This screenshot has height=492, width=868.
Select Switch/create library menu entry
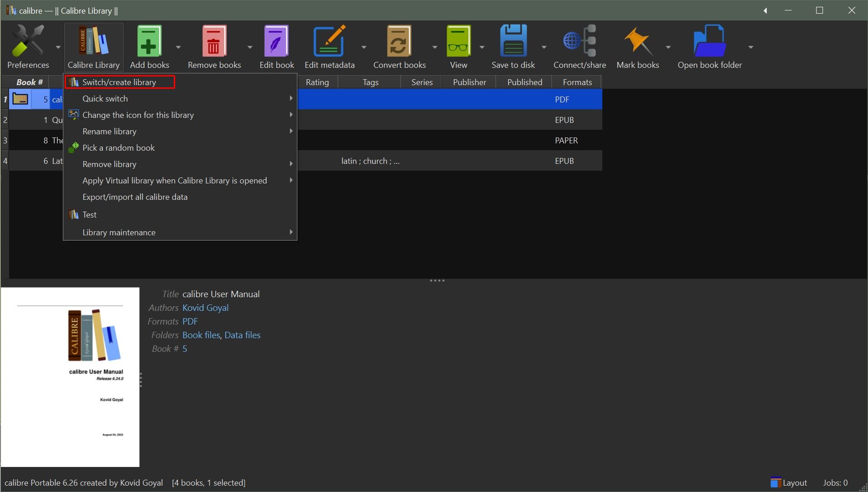coord(180,82)
